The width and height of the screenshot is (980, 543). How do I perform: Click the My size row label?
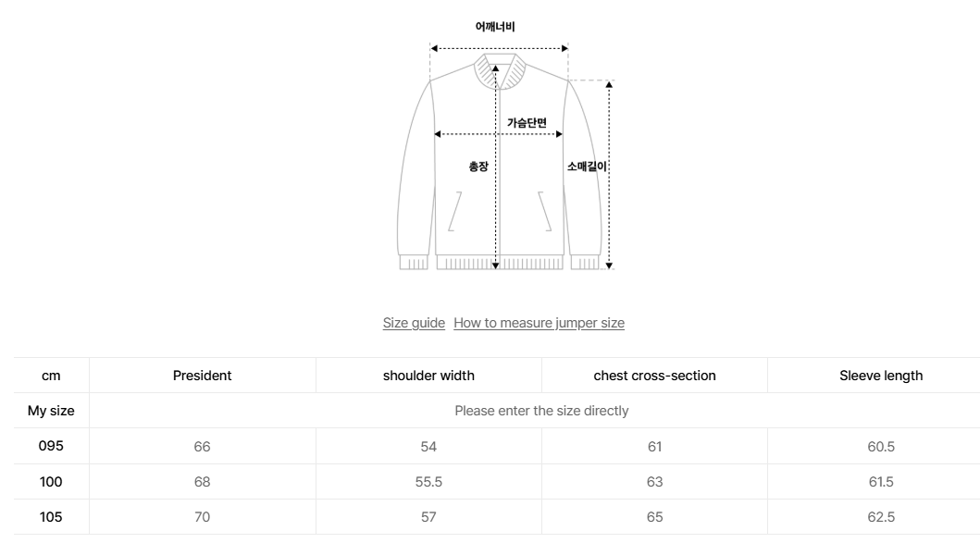click(x=52, y=411)
